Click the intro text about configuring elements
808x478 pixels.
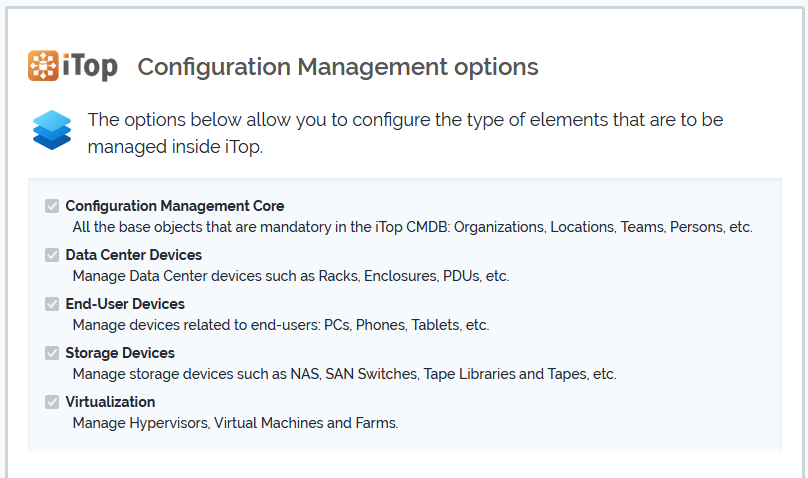[x=405, y=133]
